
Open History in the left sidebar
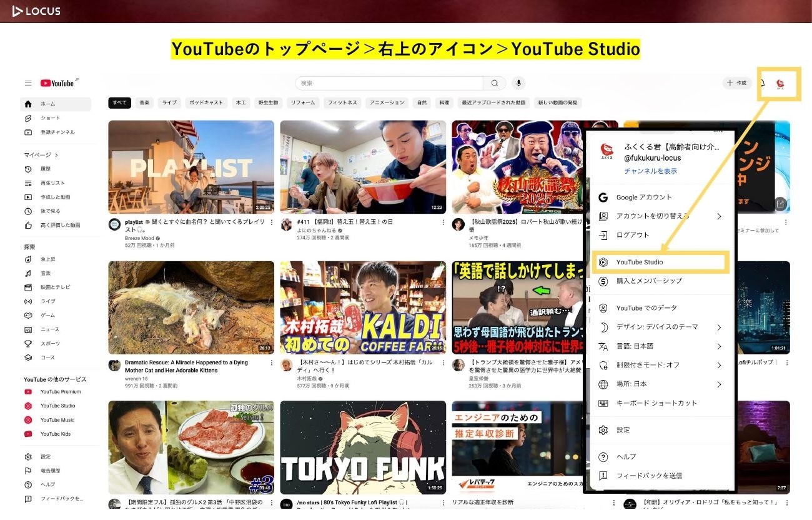46,169
